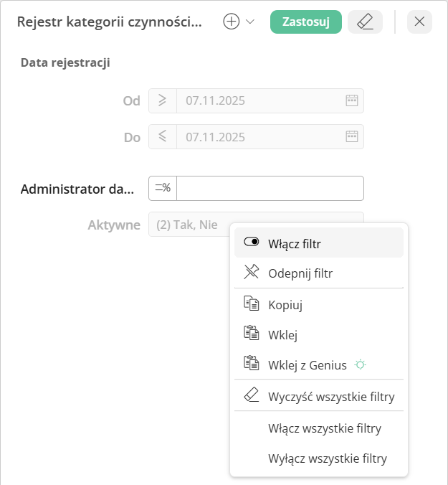Open calendar picker for the Do date

click(352, 137)
